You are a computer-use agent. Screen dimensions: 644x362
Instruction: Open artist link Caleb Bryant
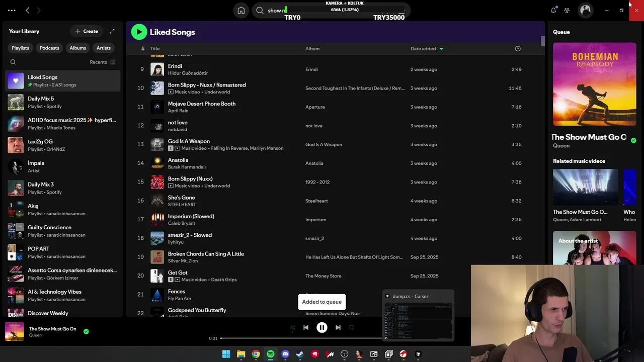pyautogui.click(x=181, y=223)
